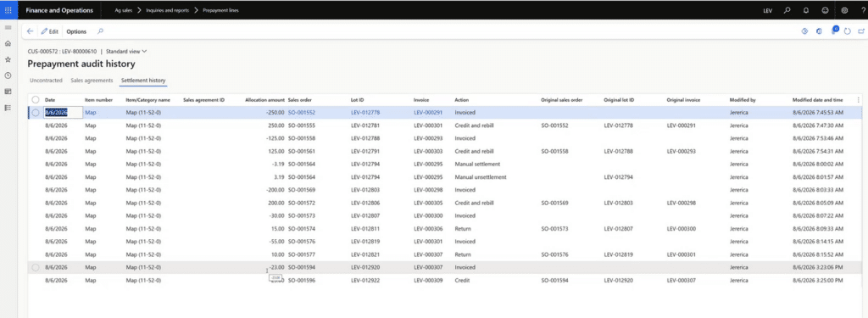The image size is (868, 318).
Task: Open settings gear in top bar
Action: pos(844,10)
